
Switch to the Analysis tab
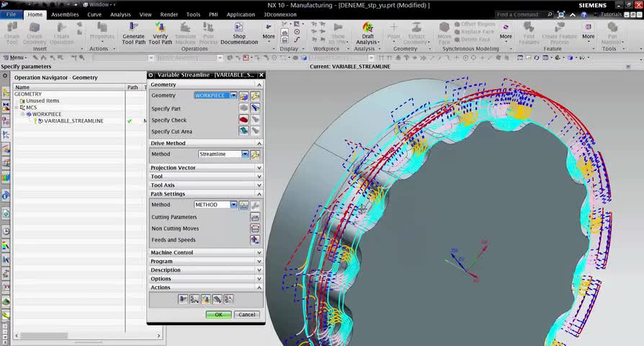point(120,14)
